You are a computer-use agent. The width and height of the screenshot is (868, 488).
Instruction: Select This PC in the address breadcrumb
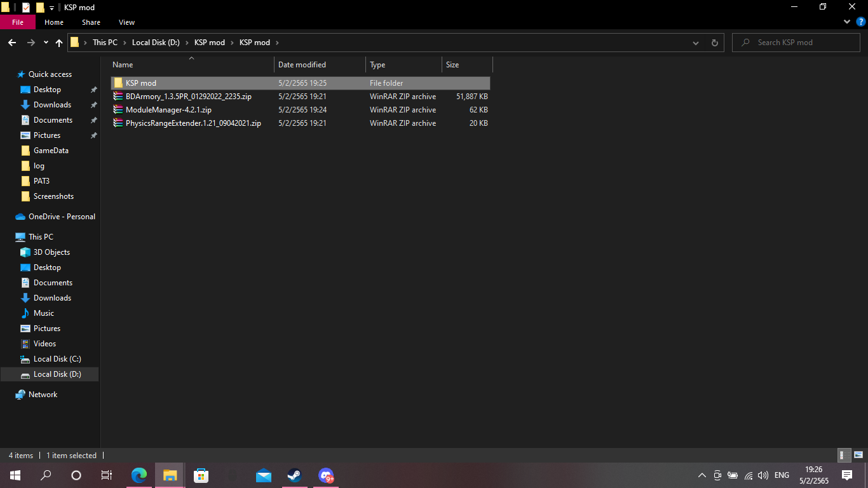click(x=105, y=43)
